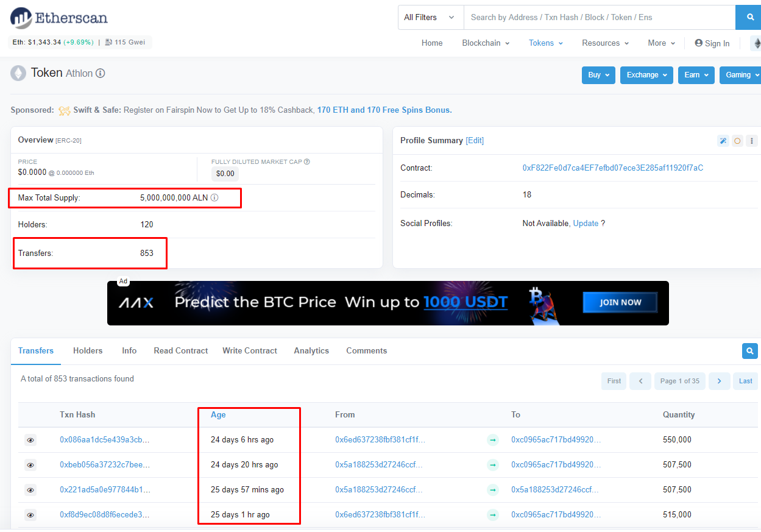This screenshot has width=761, height=532.
Task: Click Sign In
Action: click(712, 43)
